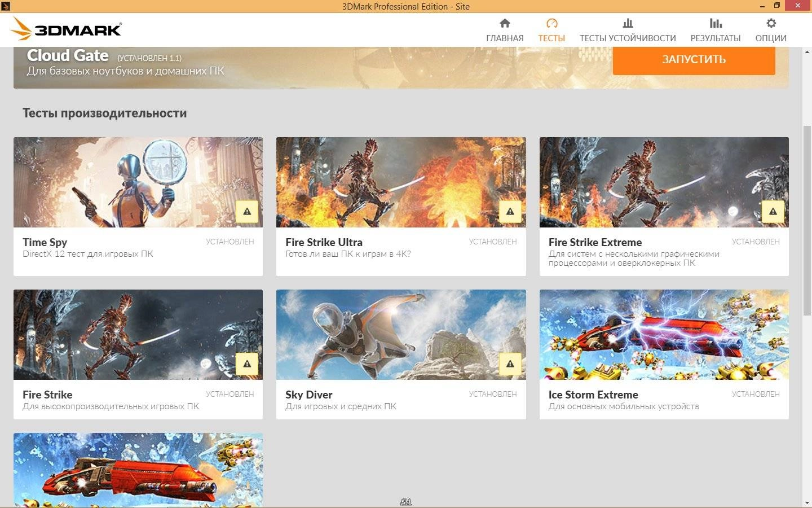The width and height of the screenshot is (812, 508).
Task: Click 'DirectX 12 тест для игровых ПК' text
Action: [88, 254]
